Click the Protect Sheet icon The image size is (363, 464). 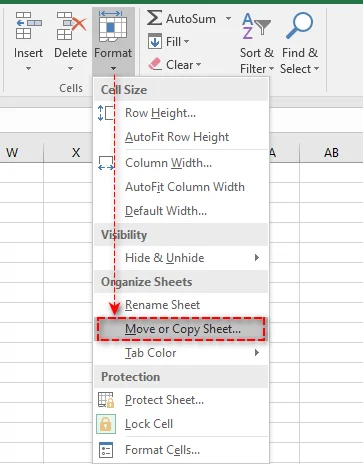[x=106, y=400]
